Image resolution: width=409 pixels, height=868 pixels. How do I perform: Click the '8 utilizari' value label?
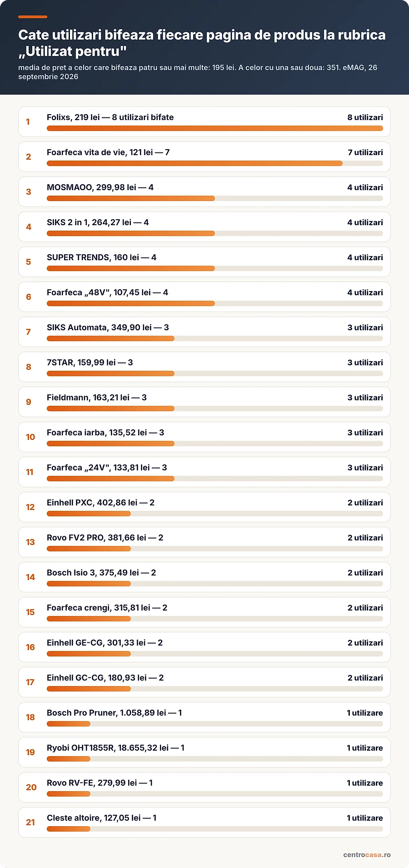click(x=365, y=117)
